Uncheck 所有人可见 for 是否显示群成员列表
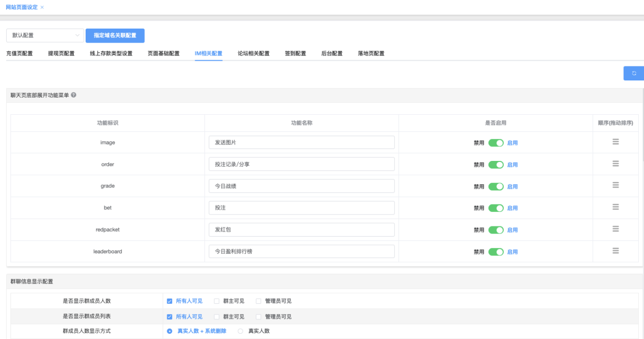The image size is (644, 339). 170,317
